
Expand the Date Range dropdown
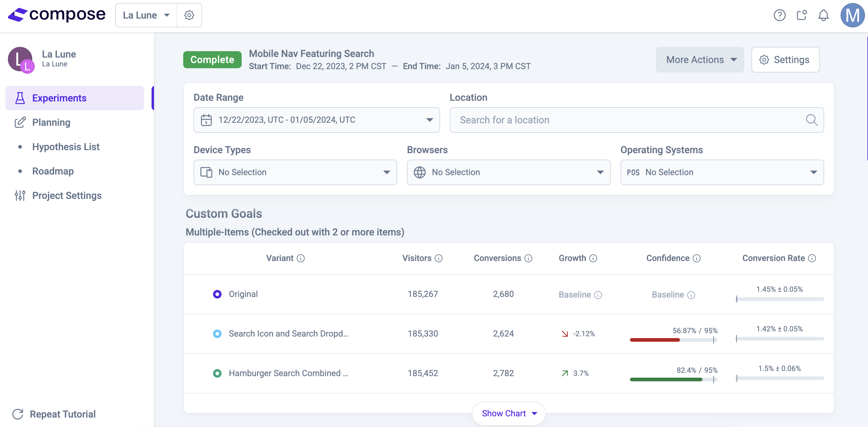click(317, 120)
